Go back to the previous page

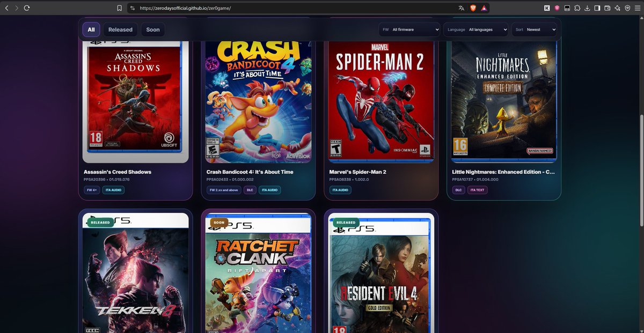click(6, 8)
